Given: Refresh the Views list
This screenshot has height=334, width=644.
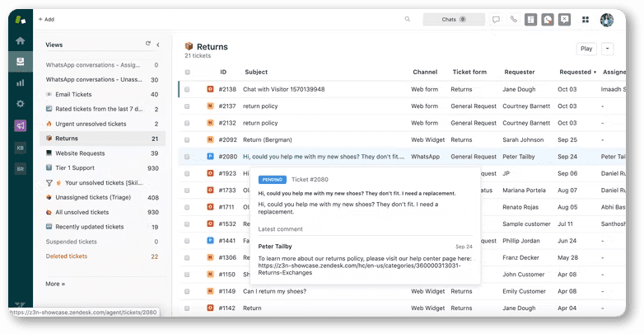Looking at the screenshot, I should click(148, 45).
